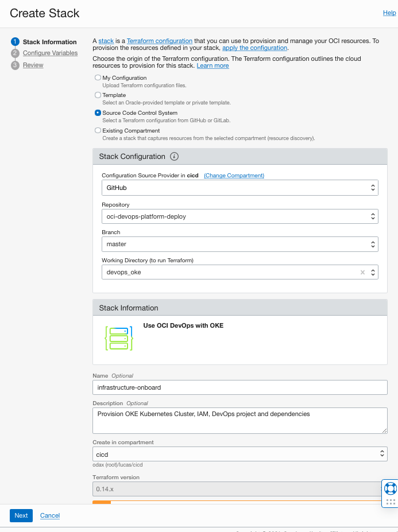Viewport: 398px width, 532px height.
Task: Clear Working Directory selection with X
Action: (x=363, y=272)
